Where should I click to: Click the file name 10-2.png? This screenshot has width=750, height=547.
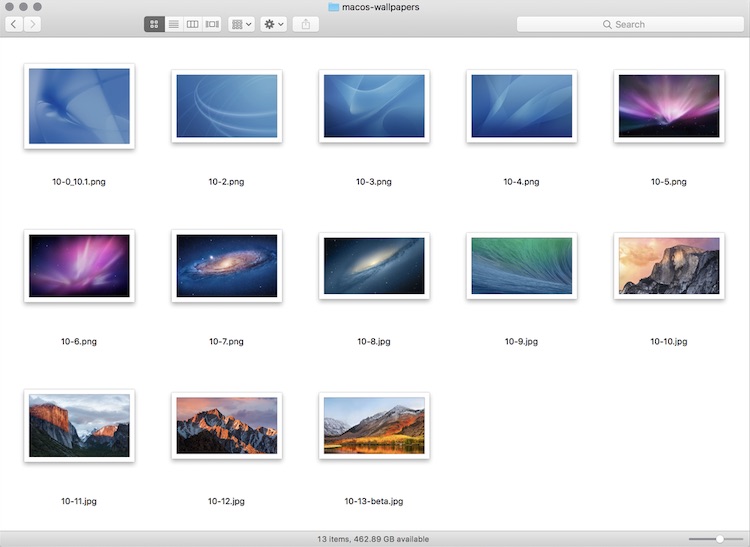coord(226,182)
